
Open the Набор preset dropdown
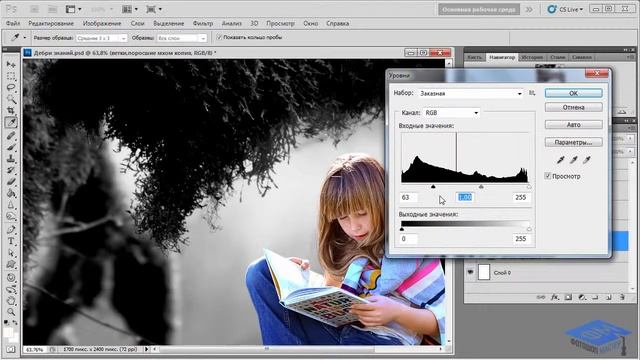tap(470, 93)
